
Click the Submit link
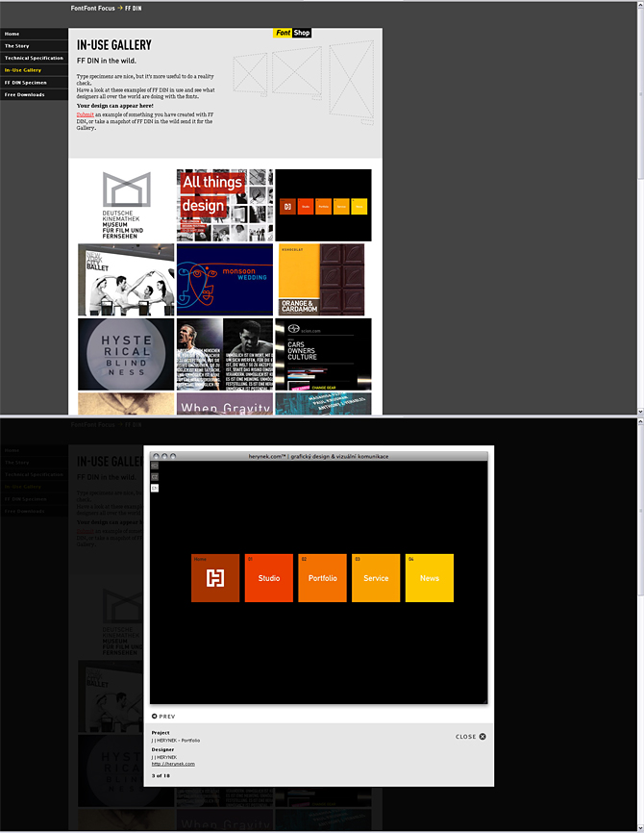[x=85, y=114]
